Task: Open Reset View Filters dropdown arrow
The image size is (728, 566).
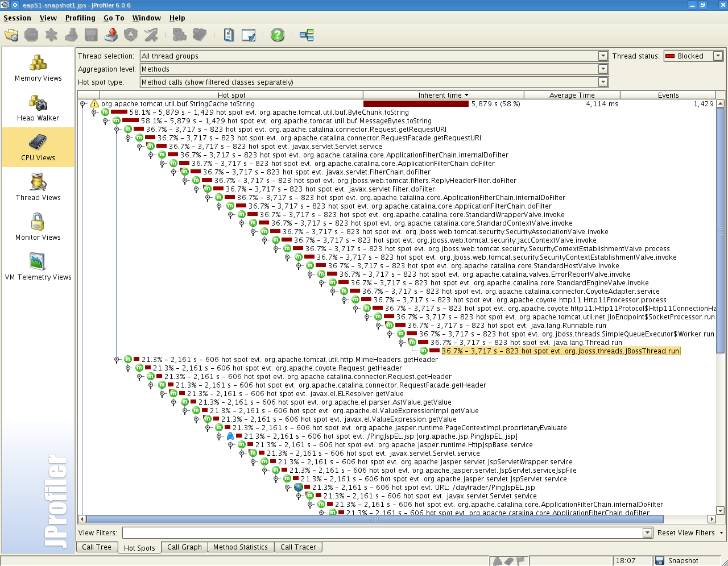Action: coord(721,533)
